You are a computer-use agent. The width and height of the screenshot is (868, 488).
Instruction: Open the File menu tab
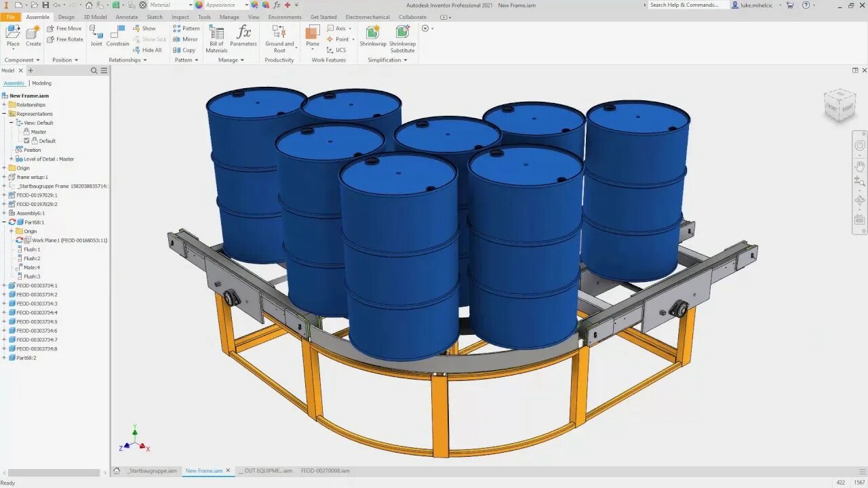coord(10,17)
